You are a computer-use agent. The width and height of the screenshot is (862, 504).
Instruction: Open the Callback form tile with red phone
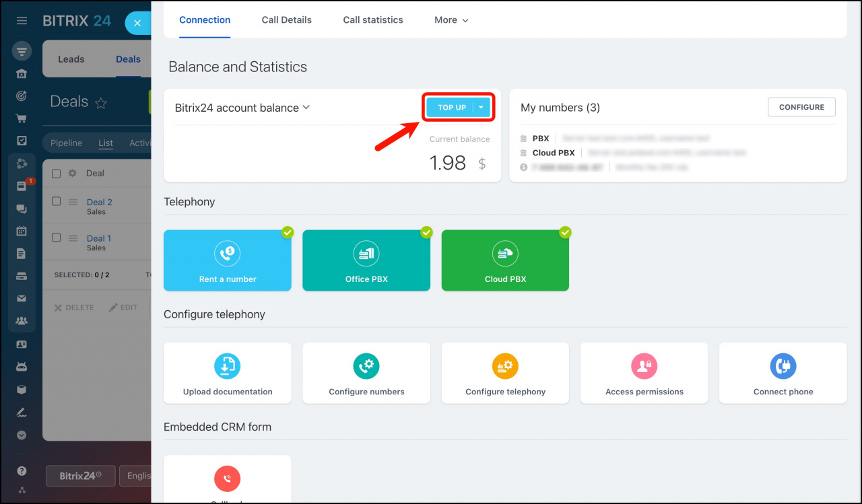click(x=228, y=479)
